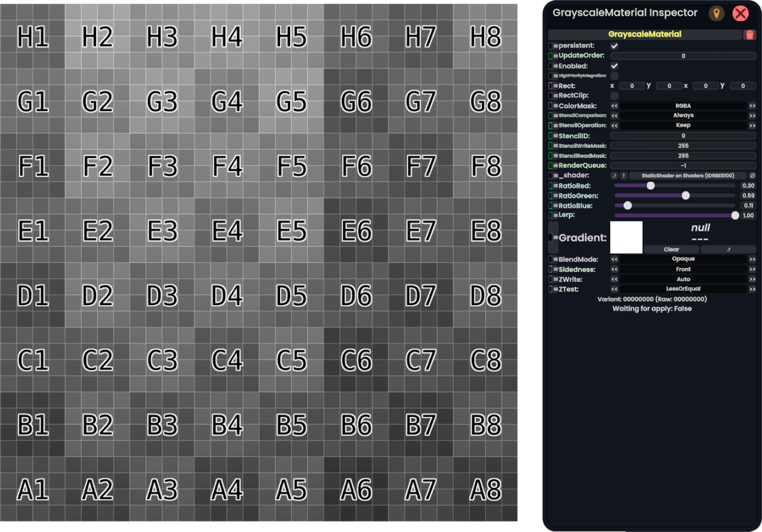
Task: Click the arrow icon button right of Clear
Action: (x=728, y=249)
